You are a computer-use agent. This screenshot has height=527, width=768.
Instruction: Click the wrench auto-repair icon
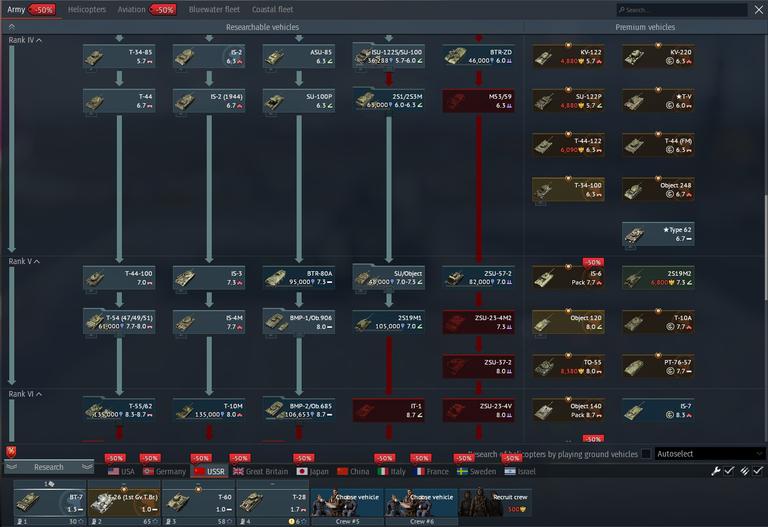point(716,471)
